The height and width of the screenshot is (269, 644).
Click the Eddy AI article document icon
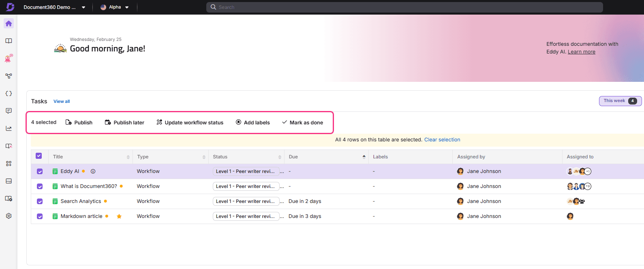coord(55,171)
